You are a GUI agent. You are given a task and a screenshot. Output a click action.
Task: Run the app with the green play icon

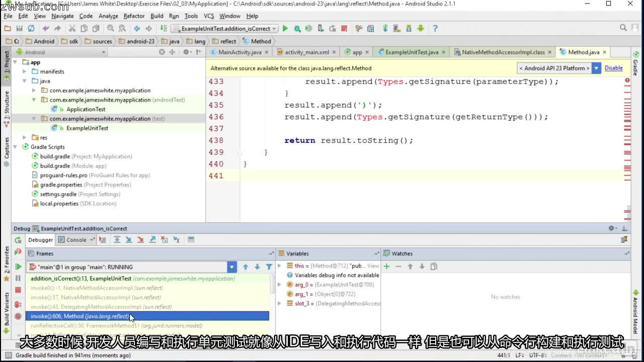[285, 29]
